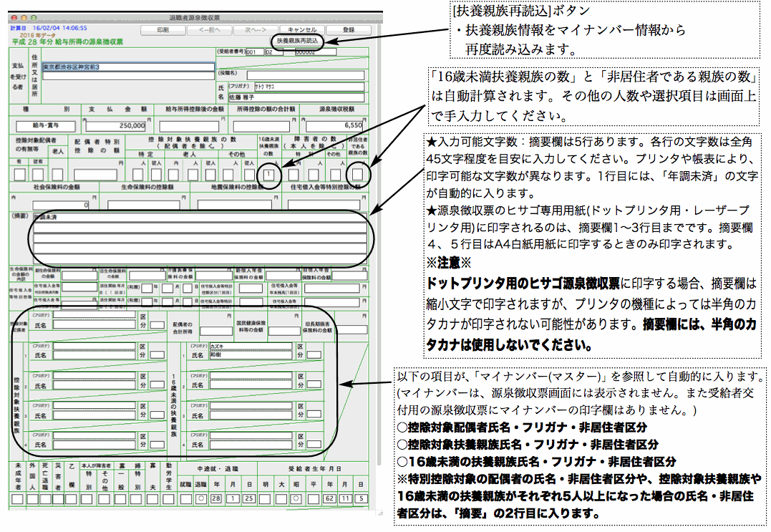Toggle the 退職 circle-marked box
This screenshot has height=532, width=771.
tap(201, 498)
